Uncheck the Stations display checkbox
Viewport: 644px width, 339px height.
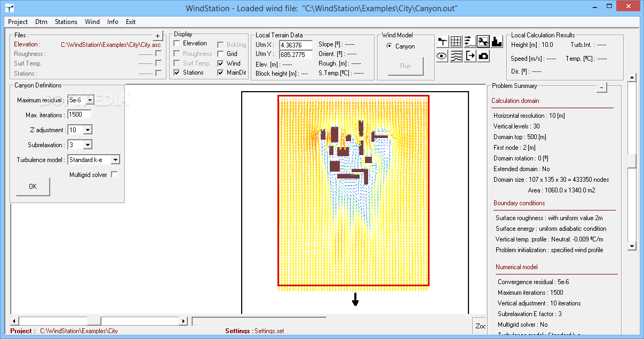coord(177,72)
